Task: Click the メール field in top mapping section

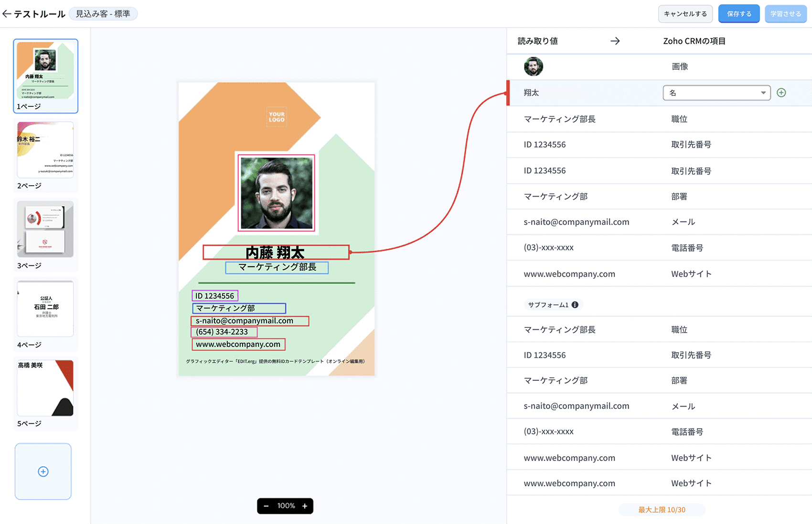Action: pyautogui.click(x=683, y=222)
